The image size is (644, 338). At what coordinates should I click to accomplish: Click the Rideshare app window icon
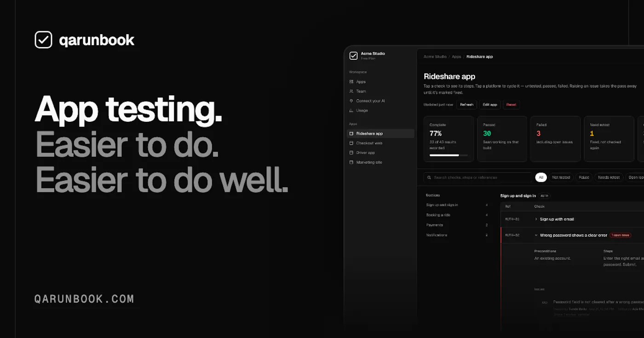351,133
